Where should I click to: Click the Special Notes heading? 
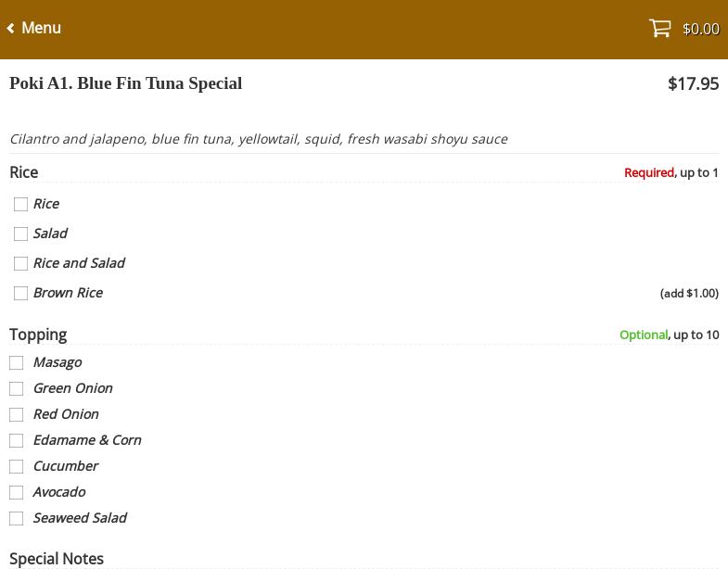(57, 559)
